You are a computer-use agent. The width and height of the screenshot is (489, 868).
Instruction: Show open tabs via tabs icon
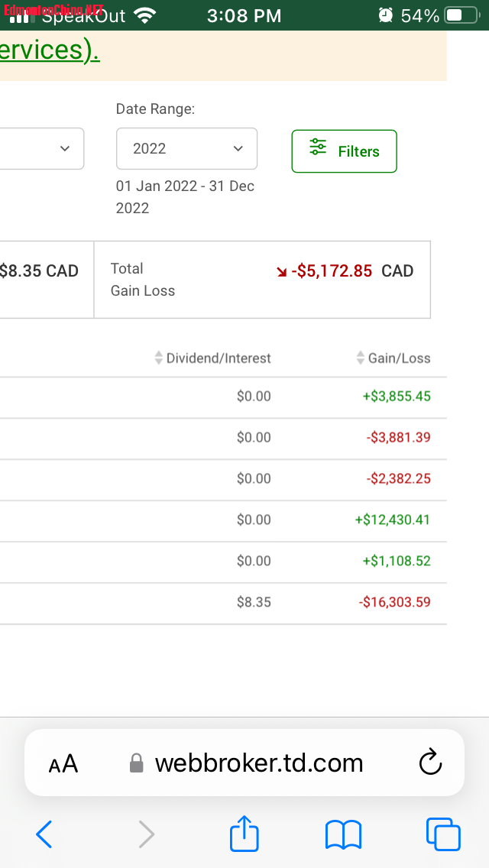pyautogui.click(x=443, y=834)
